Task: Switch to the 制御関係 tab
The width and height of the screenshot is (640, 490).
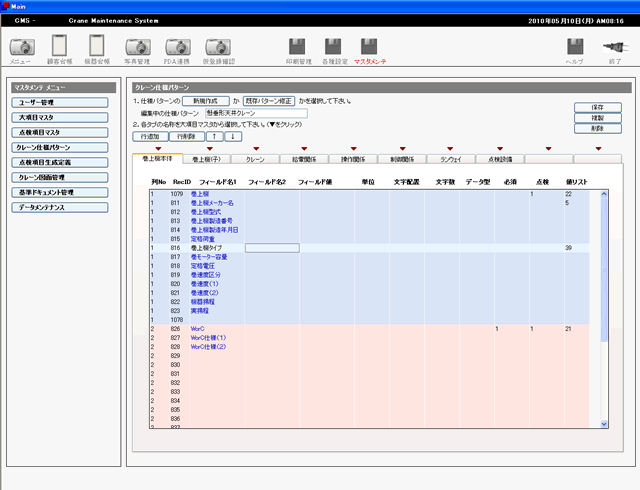Action: tap(402, 159)
